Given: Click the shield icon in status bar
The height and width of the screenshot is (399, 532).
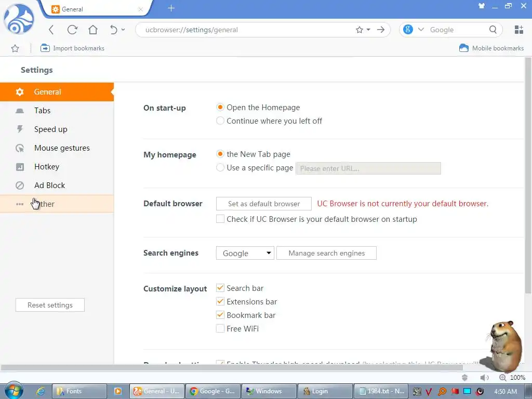Looking at the screenshot, I should [465, 378].
